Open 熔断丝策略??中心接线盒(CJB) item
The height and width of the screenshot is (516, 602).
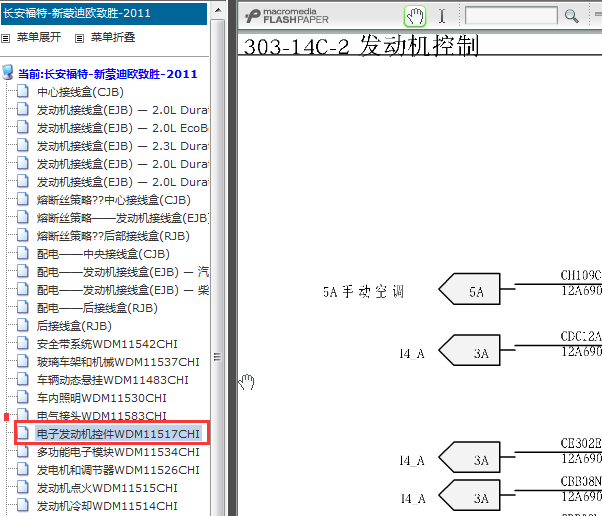114,200
